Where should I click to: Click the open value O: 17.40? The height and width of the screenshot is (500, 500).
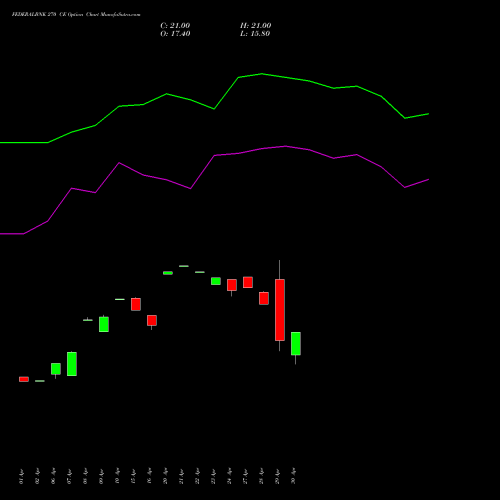(175, 33)
